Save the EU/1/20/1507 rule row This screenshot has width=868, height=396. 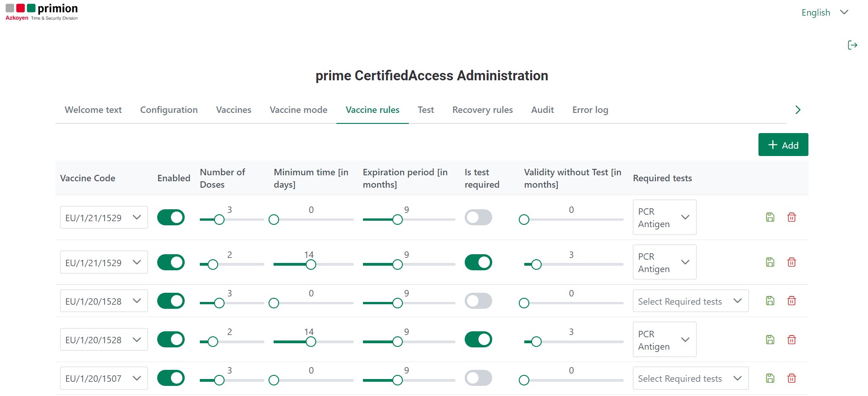tap(770, 379)
